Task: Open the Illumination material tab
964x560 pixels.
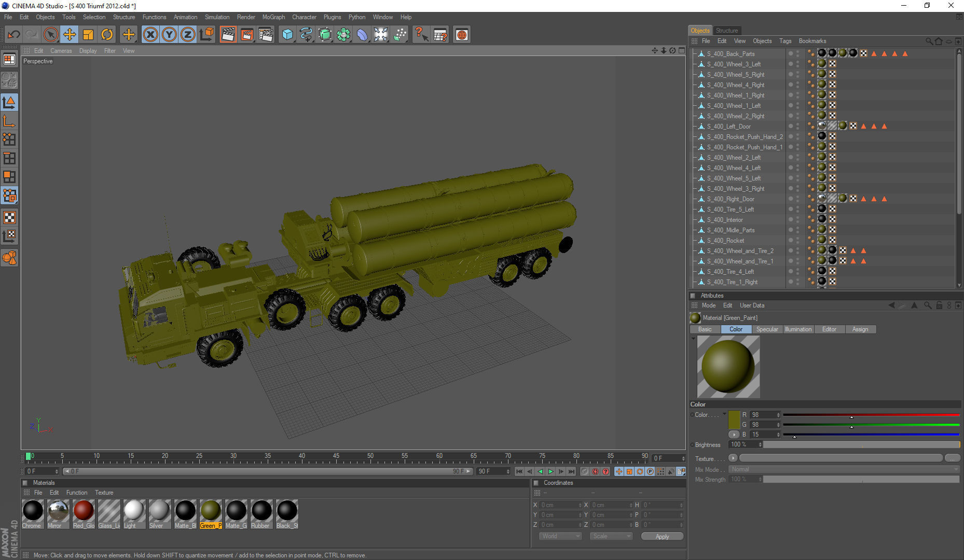Action: (x=798, y=329)
